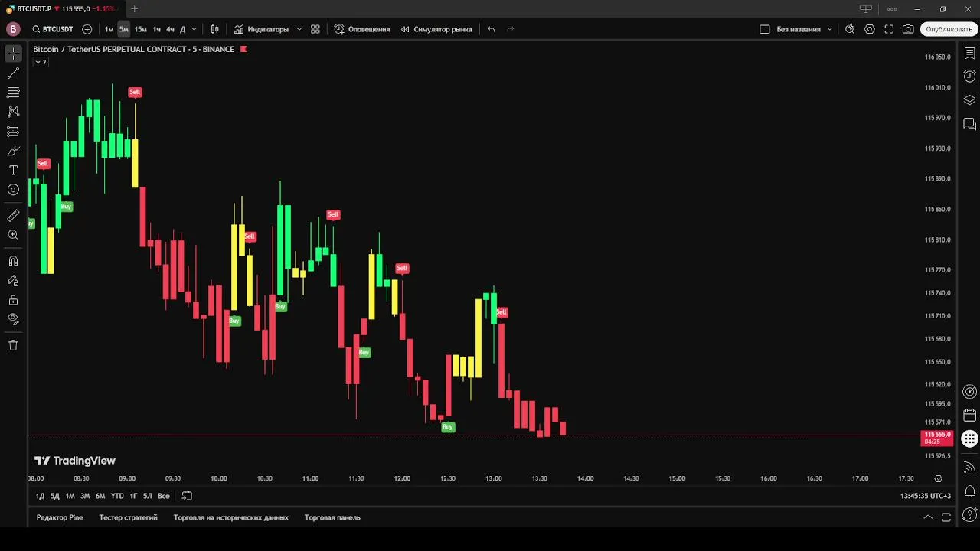Screen dimensions: 980x551
Task: Open the chart patterns tool group
Action: pos(13,112)
